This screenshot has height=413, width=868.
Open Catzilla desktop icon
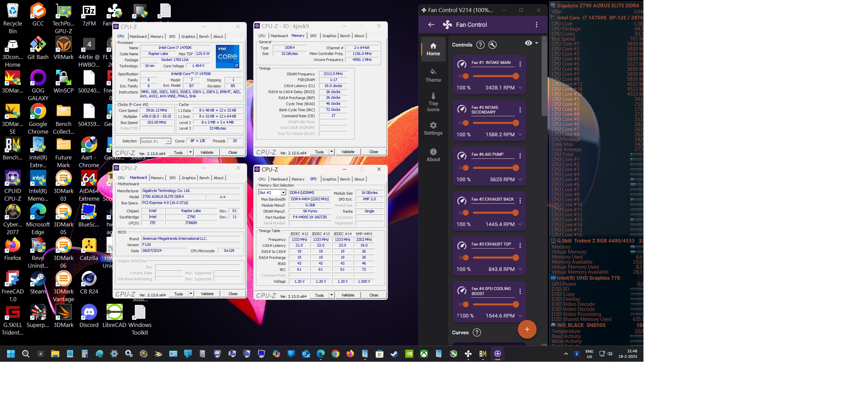click(x=89, y=249)
